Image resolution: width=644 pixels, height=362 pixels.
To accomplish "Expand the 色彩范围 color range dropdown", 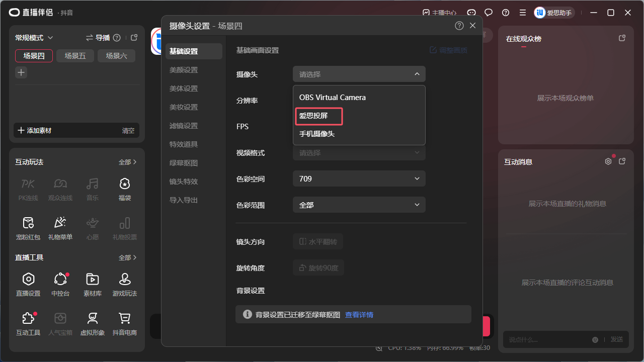I will click(x=359, y=205).
